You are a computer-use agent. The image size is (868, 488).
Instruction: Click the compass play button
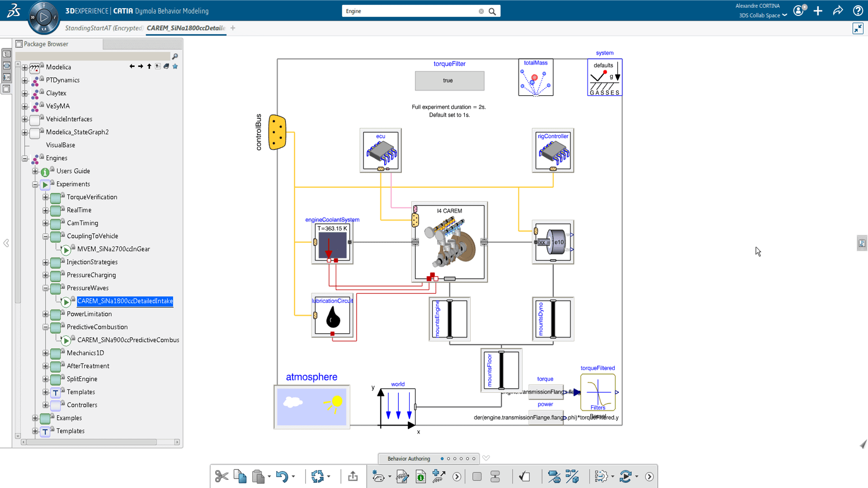click(44, 18)
